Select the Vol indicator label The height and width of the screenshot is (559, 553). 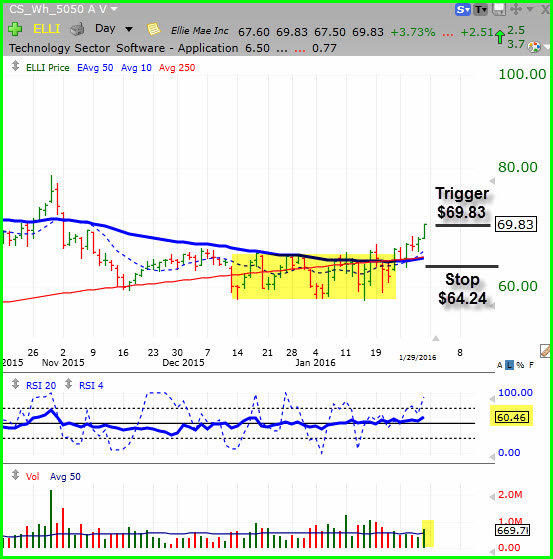(x=32, y=476)
